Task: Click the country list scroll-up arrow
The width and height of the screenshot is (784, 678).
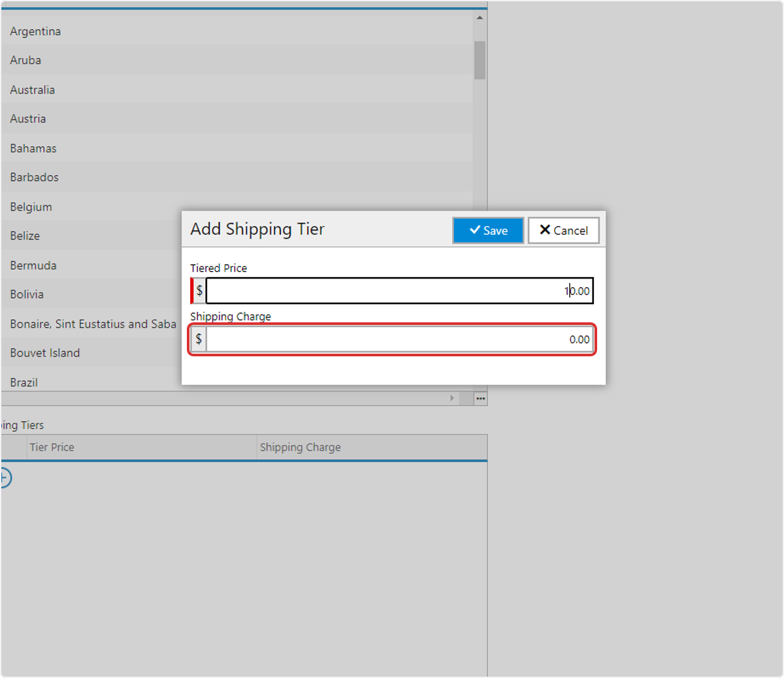Action: click(480, 18)
